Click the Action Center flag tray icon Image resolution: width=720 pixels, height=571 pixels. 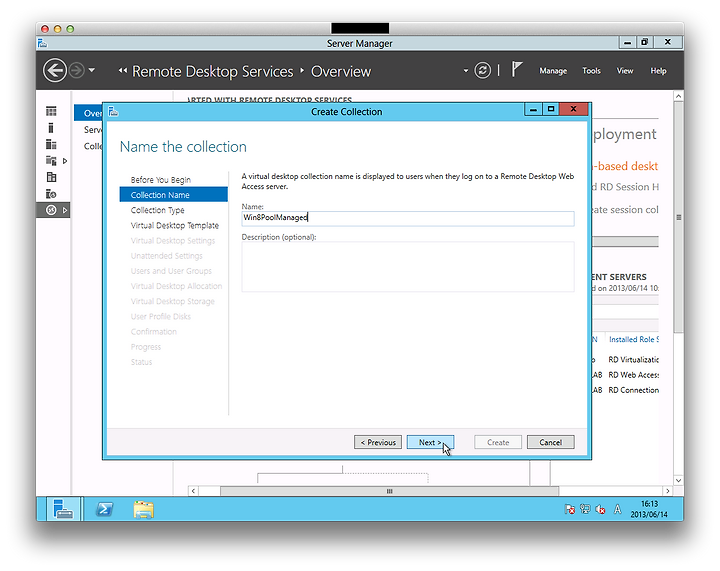point(570,509)
